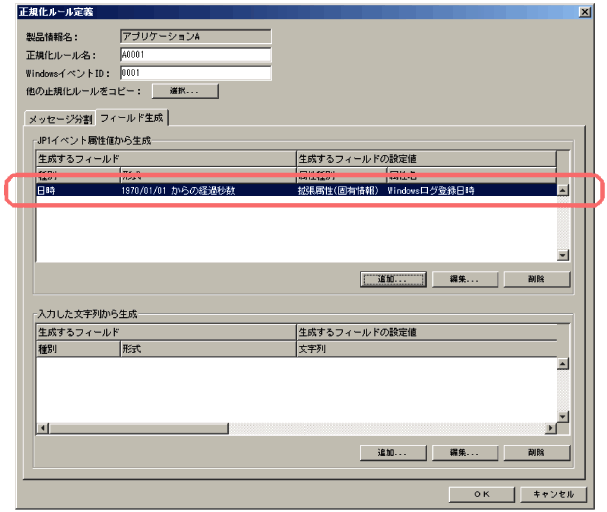Switch to the メッセージ分割 tab

click(60, 119)
